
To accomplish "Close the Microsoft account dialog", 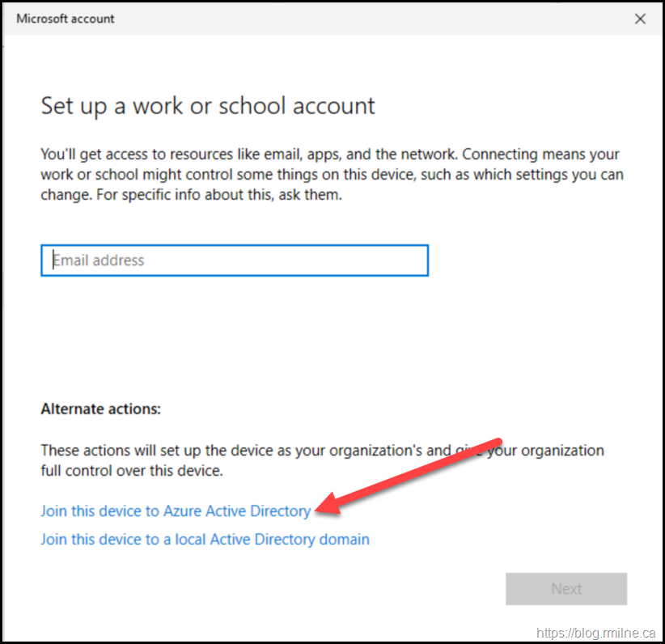I will (640, 19).
